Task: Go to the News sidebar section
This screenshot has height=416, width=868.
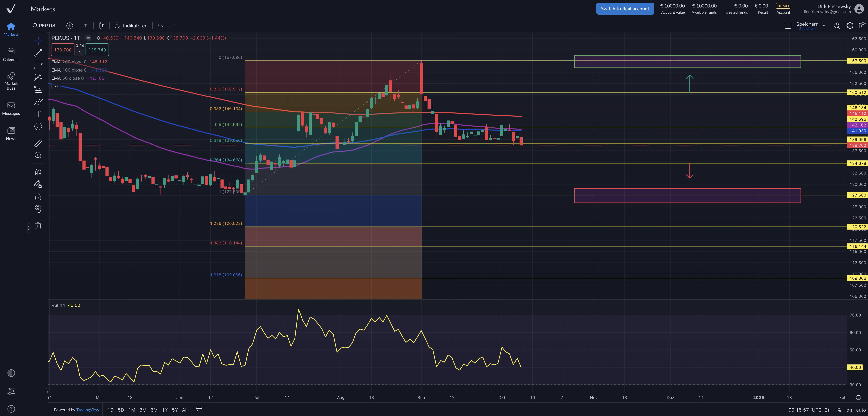Action: coord(11,133)
